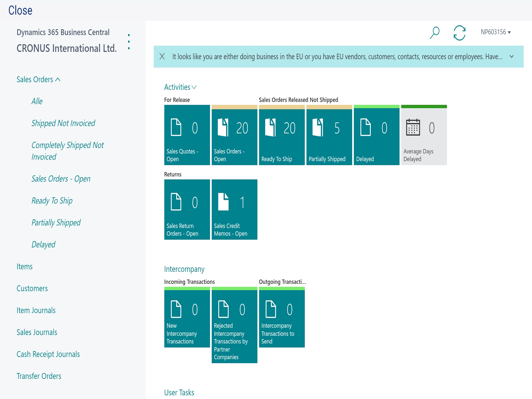Open the Ready To Ship tile

coord(282,135)
